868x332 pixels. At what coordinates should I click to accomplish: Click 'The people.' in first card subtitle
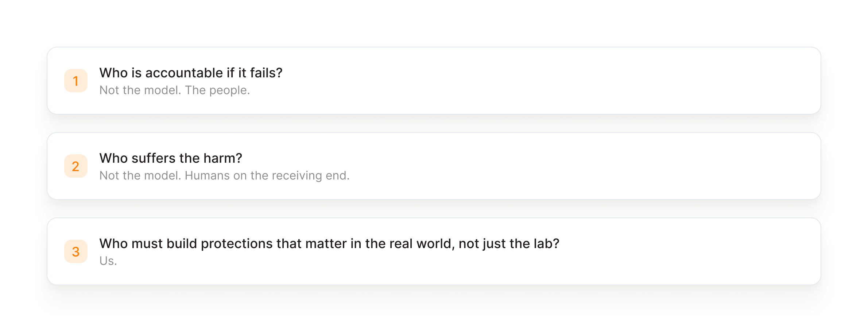(217, 90)
